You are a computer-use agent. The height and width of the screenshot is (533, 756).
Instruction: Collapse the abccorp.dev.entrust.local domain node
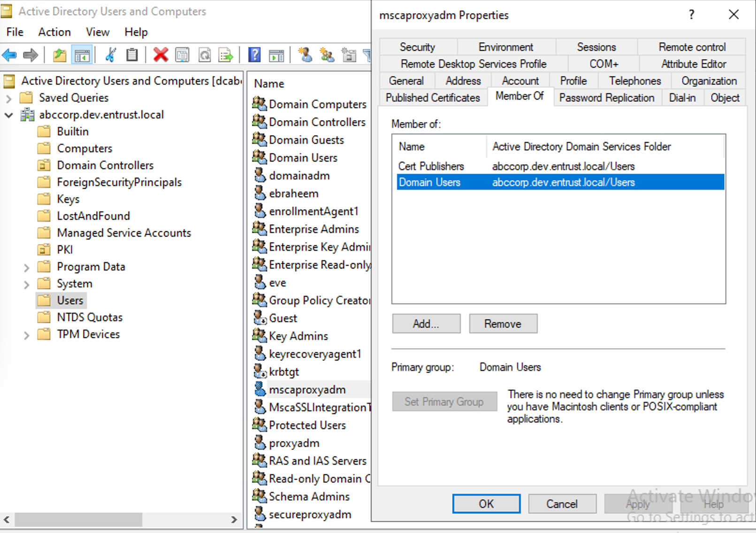(x=8, y=115)
